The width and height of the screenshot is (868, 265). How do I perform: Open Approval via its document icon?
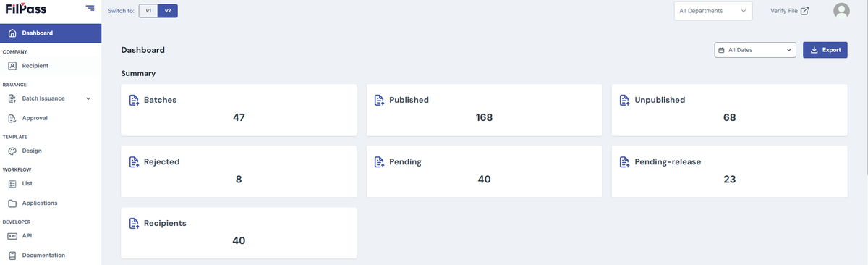(x=12, y=118)
